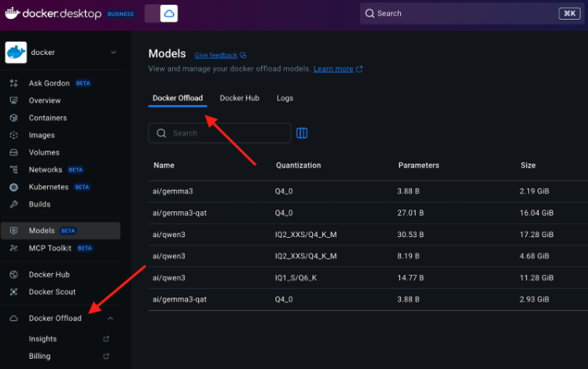Collapse the Docker Offload sidebar section

point(110,319)
